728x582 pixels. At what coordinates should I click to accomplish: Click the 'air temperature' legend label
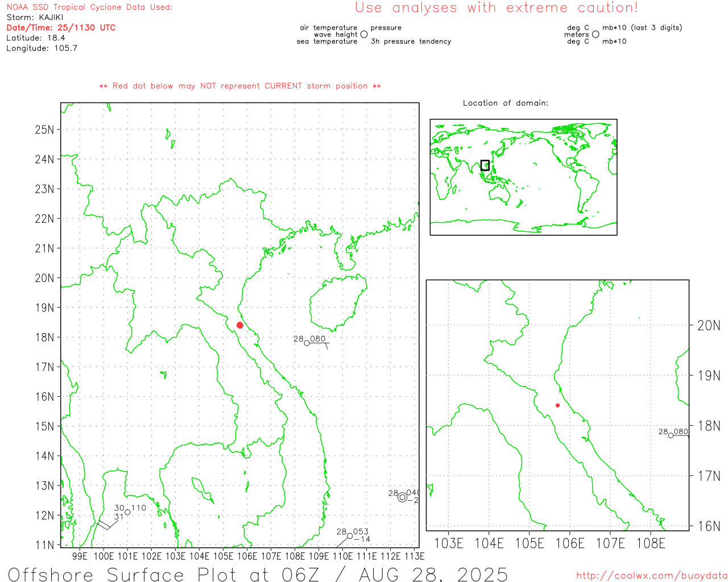pos(329,27)
